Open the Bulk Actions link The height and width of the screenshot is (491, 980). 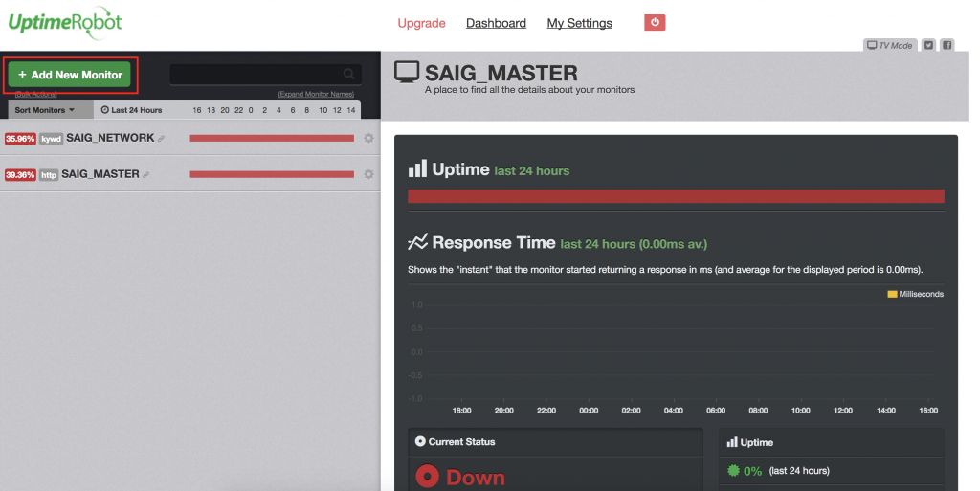pyautogui.click(x=36, y=94)
